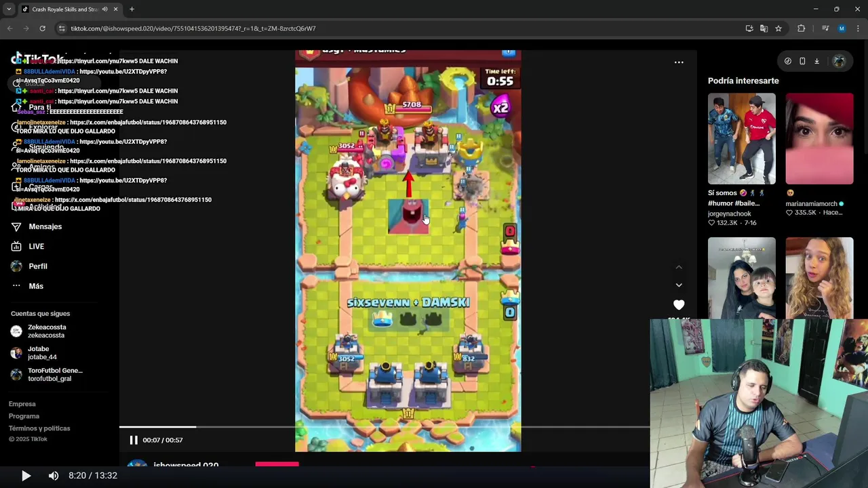Click the 00:07 / 00:57 time label

click(162, 440)
